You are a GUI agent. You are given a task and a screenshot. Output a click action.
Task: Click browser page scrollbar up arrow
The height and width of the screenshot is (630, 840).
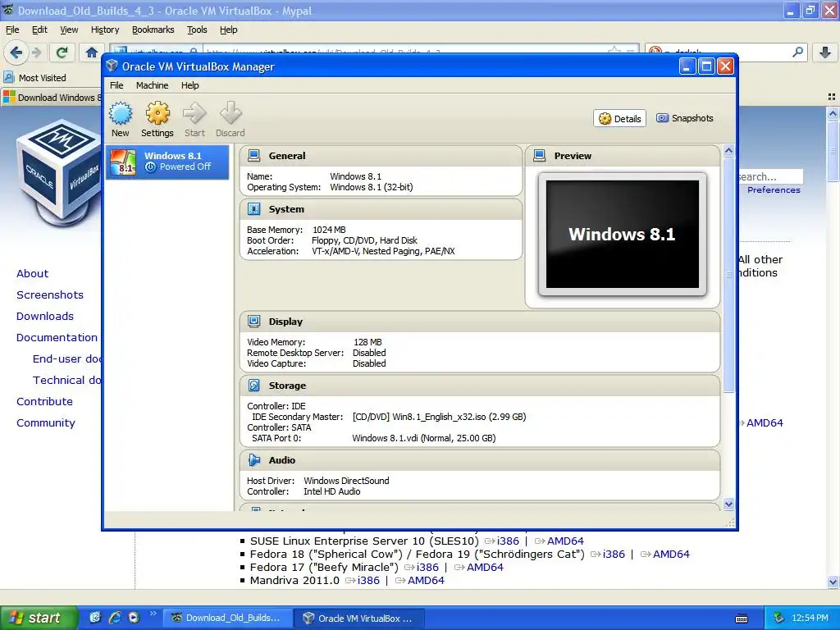click(833, 113)
